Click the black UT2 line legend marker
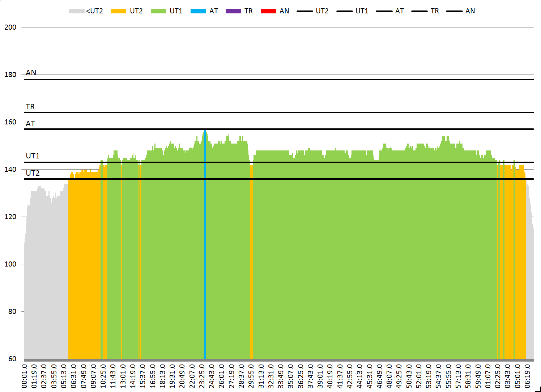Image resolution: width=541 pixels, height=392 pixels. coord(304,11)
